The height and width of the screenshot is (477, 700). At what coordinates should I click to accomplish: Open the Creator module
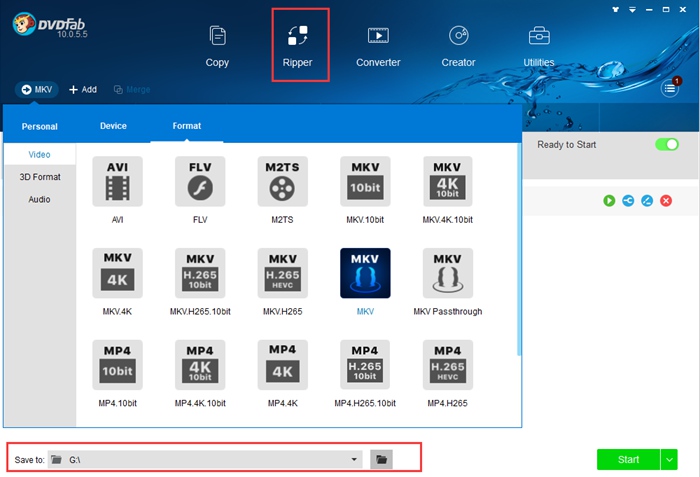pyautogui.click(x=458, y=45)
